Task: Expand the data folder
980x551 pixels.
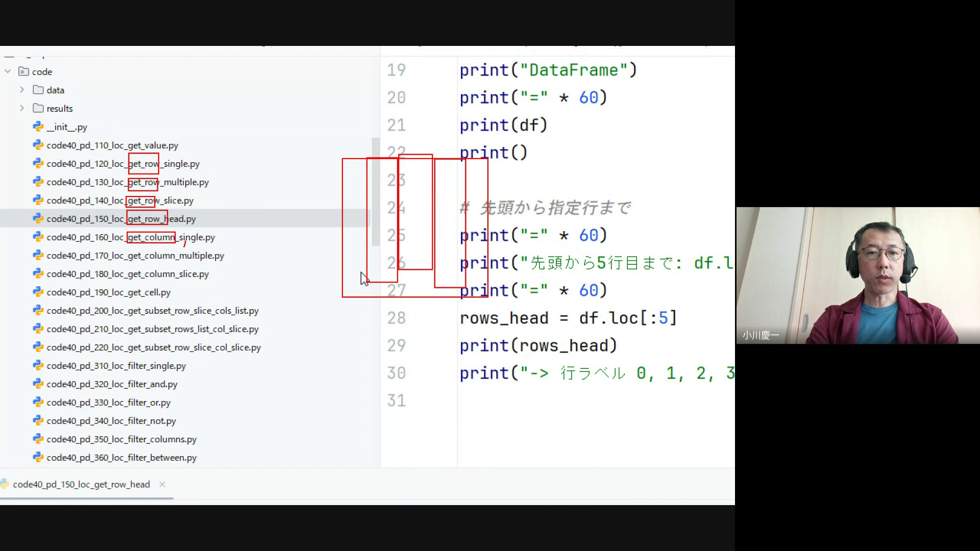Action: [22, 90]
